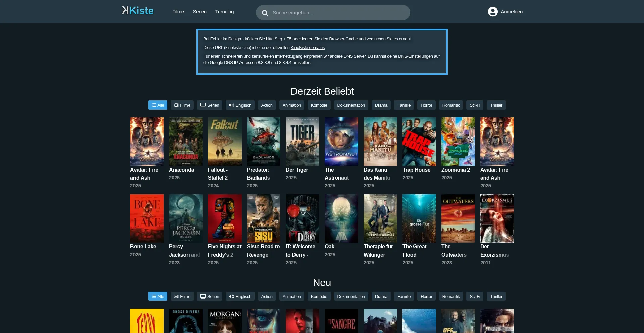The height and width of the screenshot is (333, 644).
Task: Open Das Kanu des Manitu poster
Action: (380, 142)
